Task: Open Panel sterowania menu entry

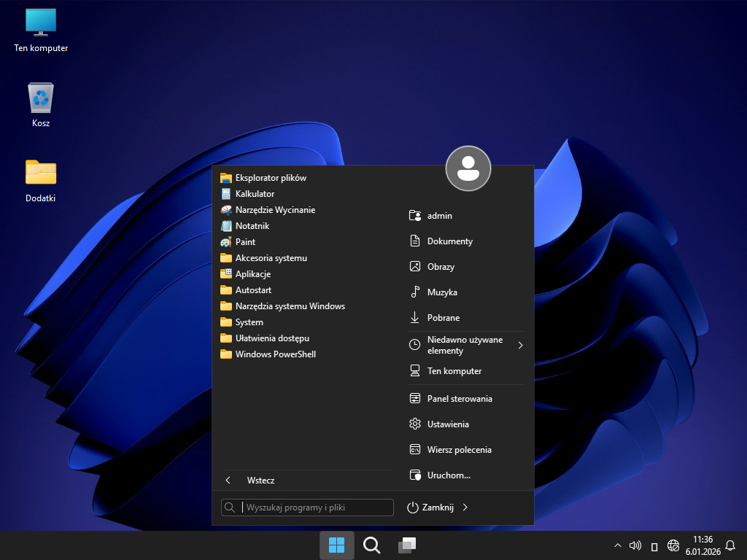Action: 460,399
